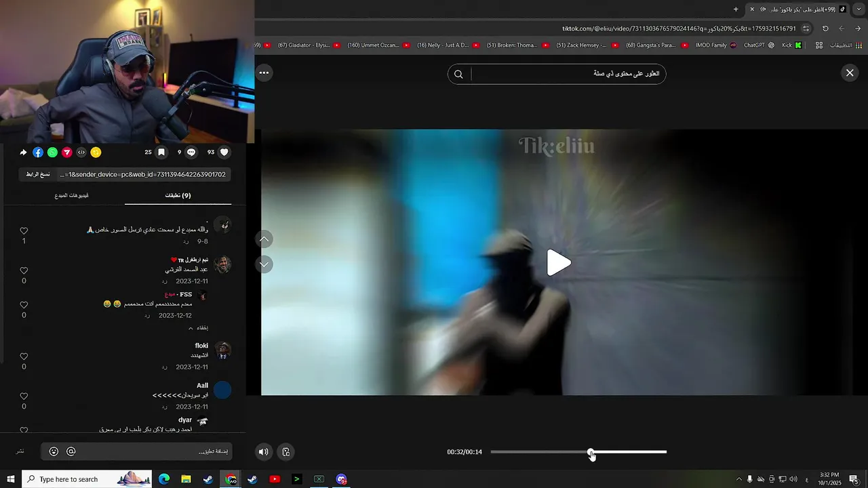868x488 pixels.
Task: Go to the next video arrow
Action: pos(264,264)
